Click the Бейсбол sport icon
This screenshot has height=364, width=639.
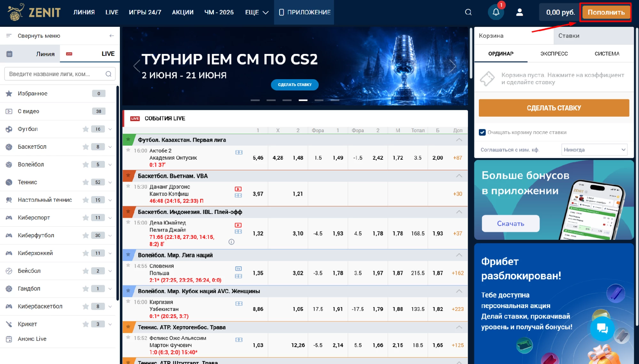[x=9, y=271]
